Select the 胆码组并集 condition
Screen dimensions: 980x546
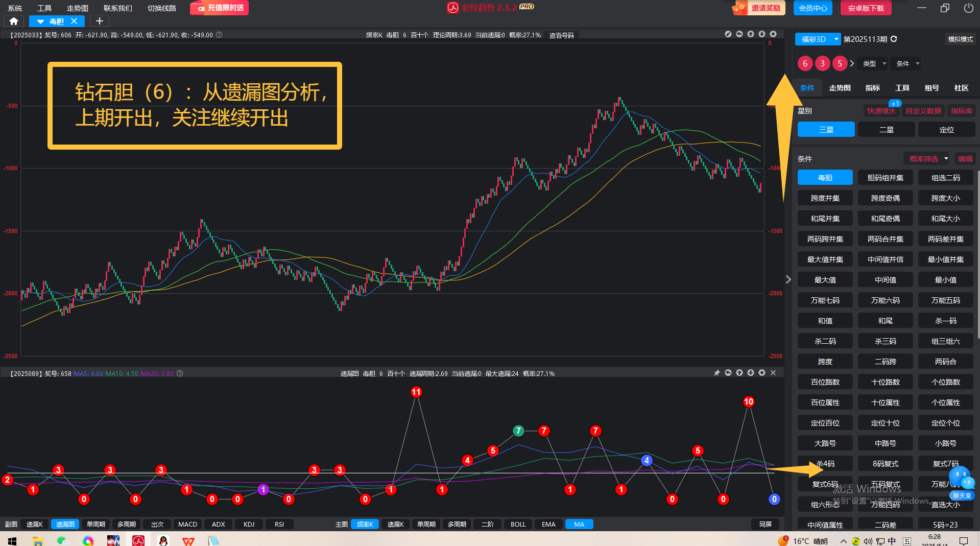[x=886, y=177]
